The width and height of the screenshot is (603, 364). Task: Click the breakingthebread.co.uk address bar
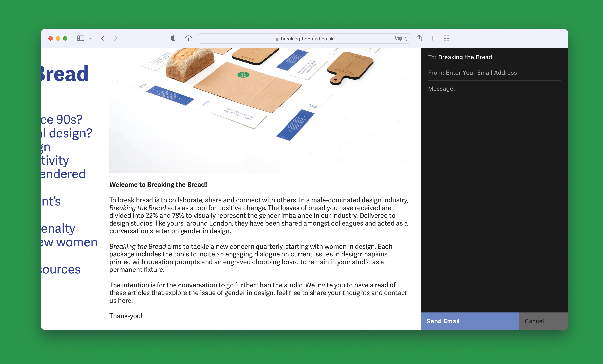click(x=304, y=39)
